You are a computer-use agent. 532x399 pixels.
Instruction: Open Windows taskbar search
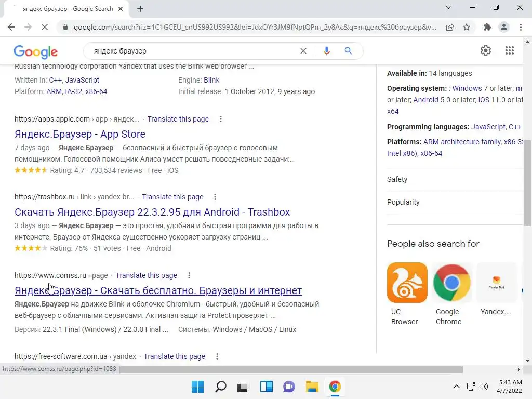[x=220, y=387]
